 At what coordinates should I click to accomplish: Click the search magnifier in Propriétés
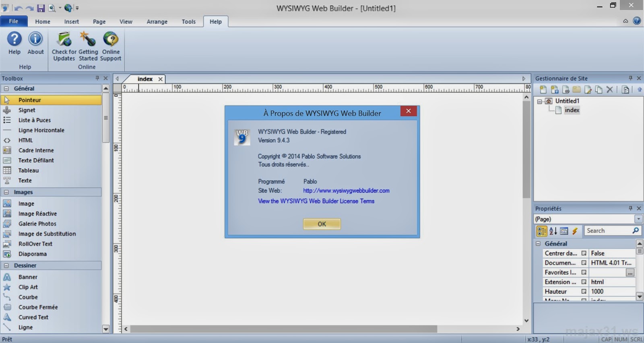point(636,230)
